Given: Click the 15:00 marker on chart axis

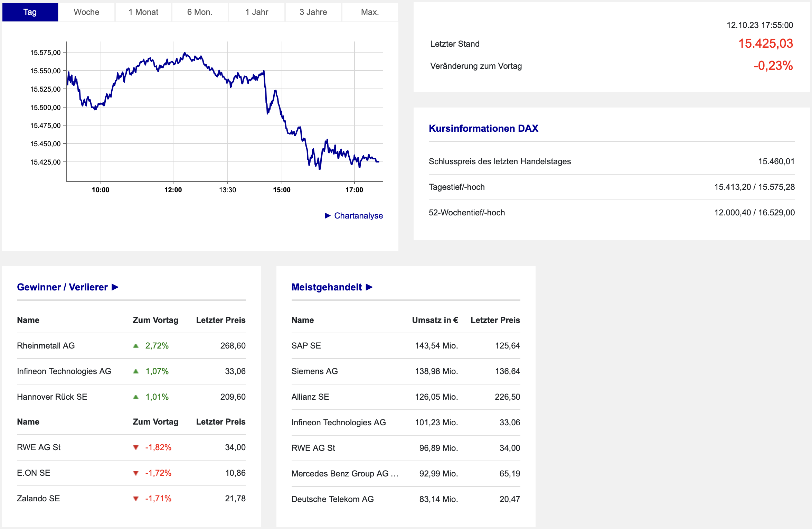Looking at the screenshot, I should point(282,190).
